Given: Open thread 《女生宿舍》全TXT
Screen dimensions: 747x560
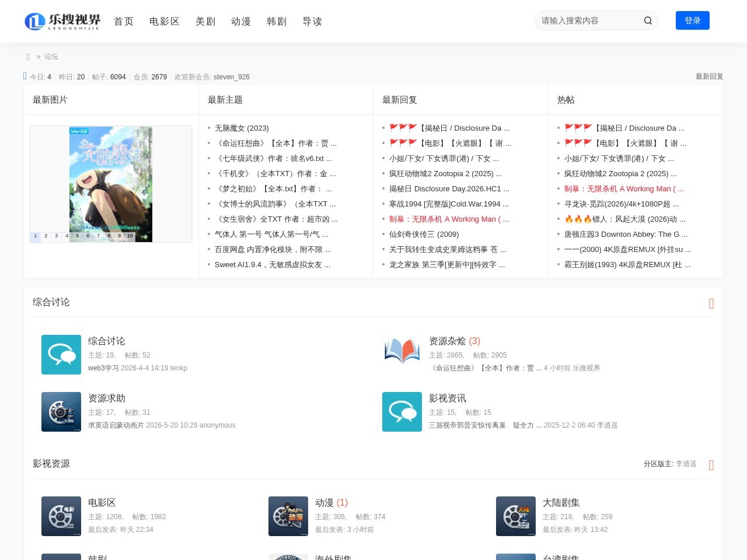Looking at the screenshot, I should [276, 219].
